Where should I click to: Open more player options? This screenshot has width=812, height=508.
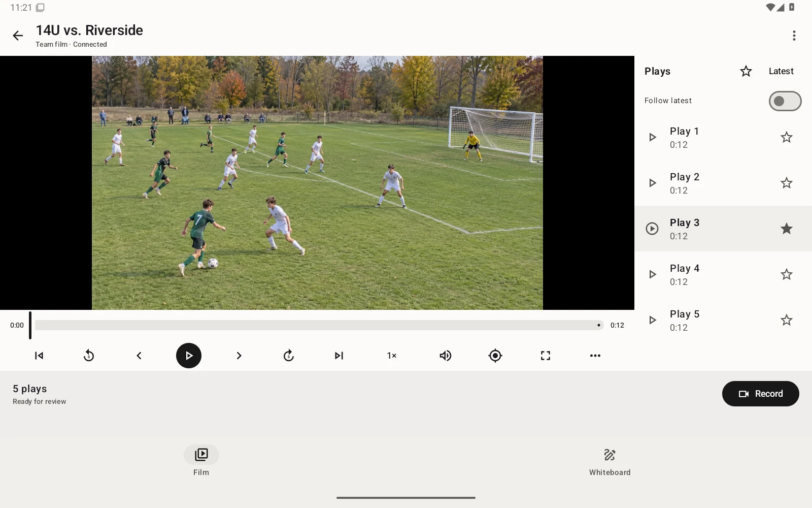pos(595,356)
